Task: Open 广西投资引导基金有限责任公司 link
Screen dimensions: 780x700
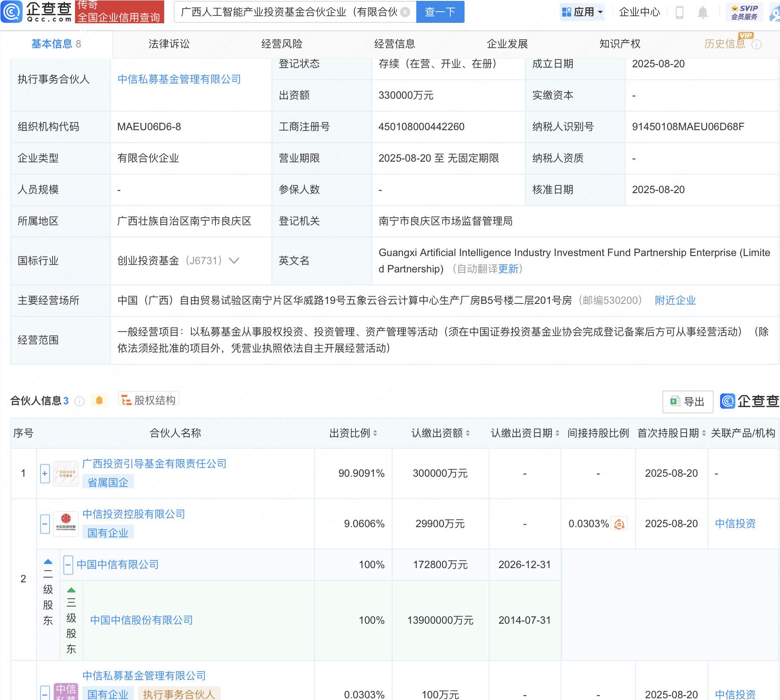Action: (x=154, y=464)
